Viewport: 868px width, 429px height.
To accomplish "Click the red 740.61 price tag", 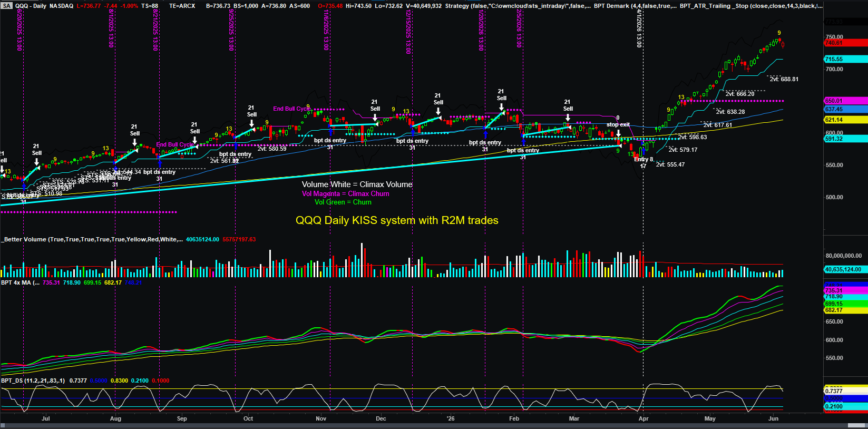I will [x=845, y=43].
